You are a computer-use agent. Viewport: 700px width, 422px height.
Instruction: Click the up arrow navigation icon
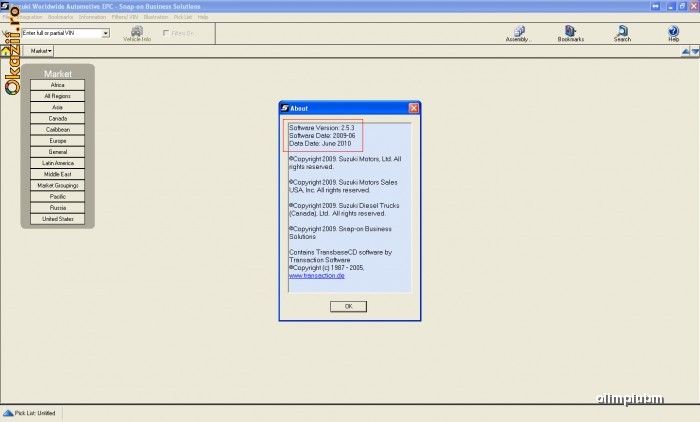coord(686,52)
